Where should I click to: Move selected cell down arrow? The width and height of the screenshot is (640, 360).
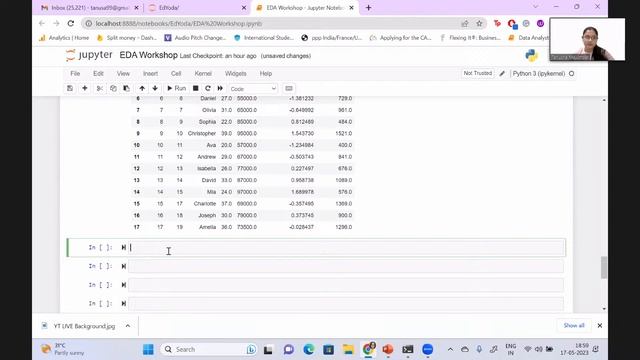coord(155,88)
